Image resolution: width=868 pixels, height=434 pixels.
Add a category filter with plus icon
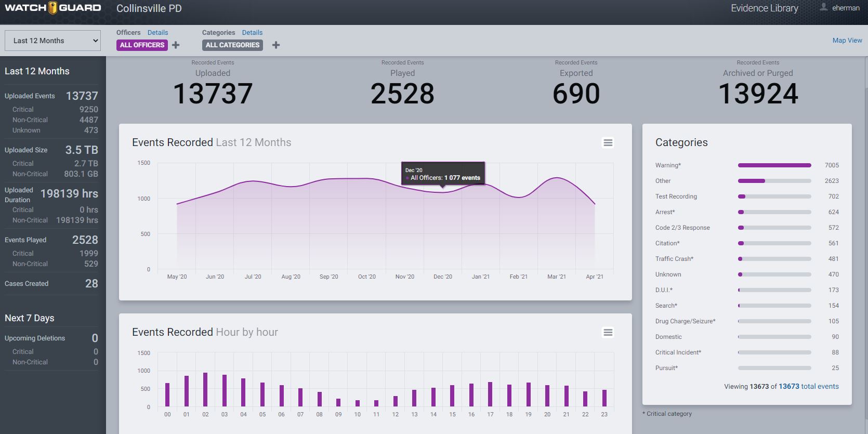click(x=276, y=45)
